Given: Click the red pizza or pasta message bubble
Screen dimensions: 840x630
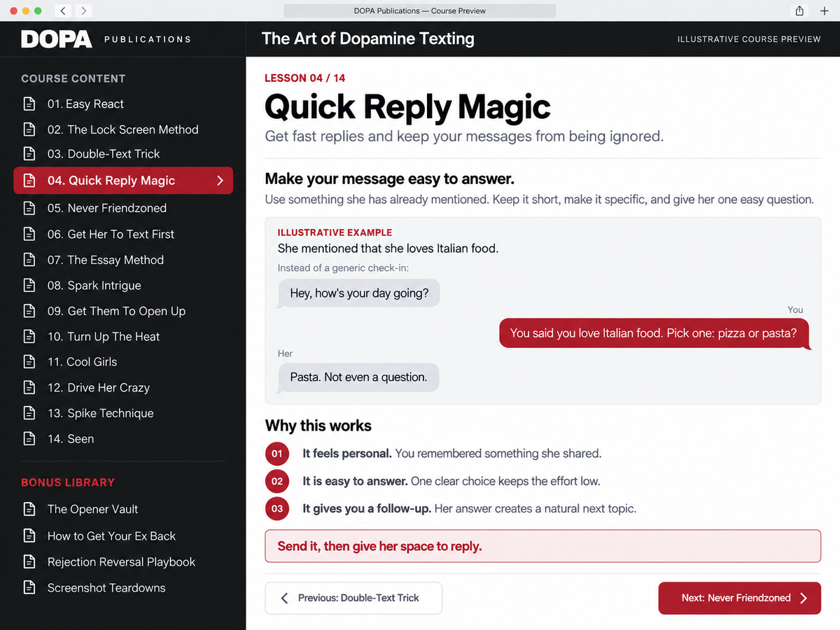Looking at the screenshot, I should [654, 333].
